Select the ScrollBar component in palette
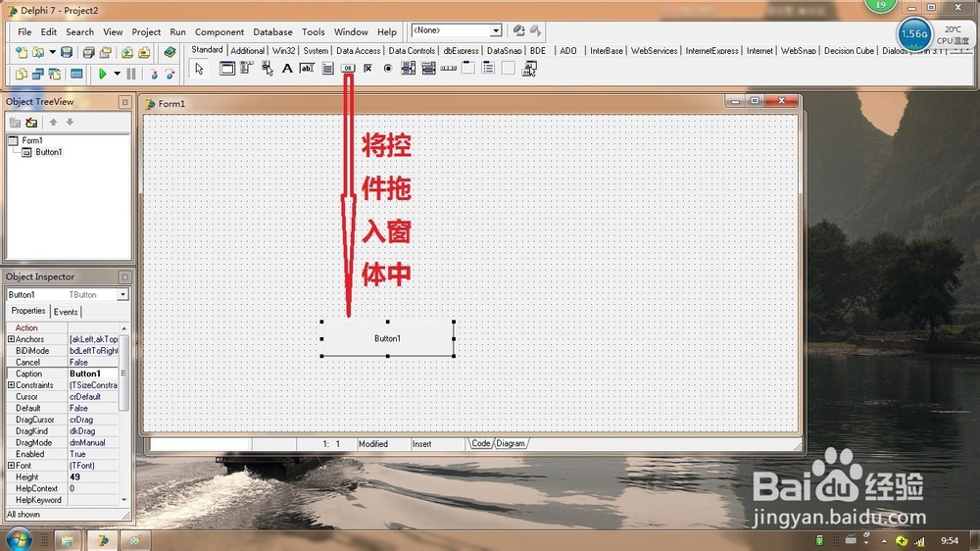Screen dimensions: 980x551 point(448,69)
